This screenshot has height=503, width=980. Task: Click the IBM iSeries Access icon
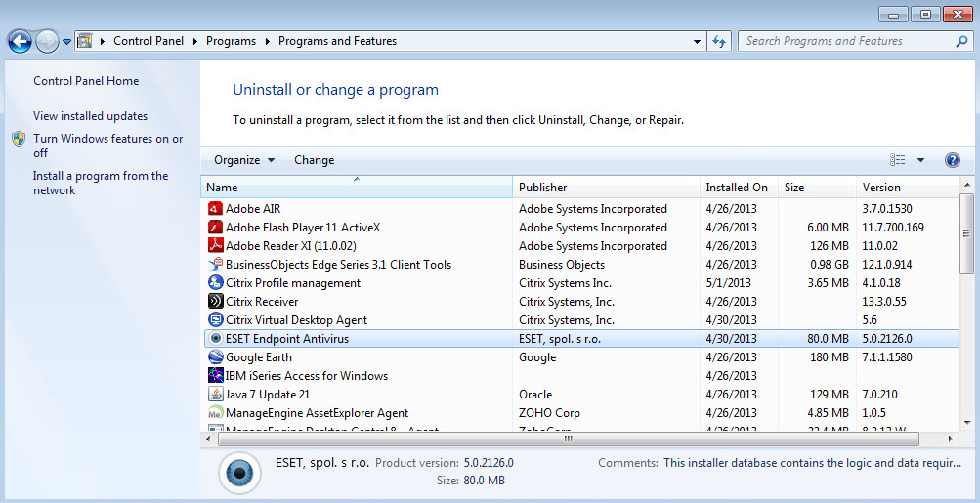(216, 375)
